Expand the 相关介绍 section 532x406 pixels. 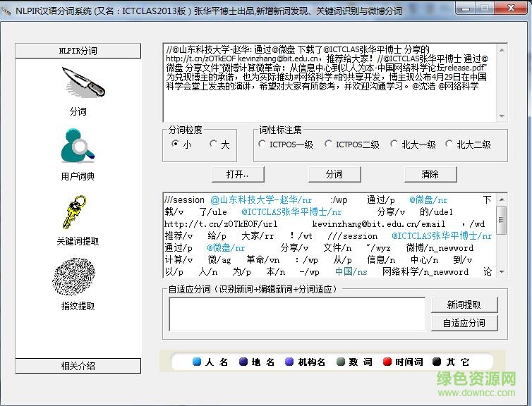pos(78,366)
